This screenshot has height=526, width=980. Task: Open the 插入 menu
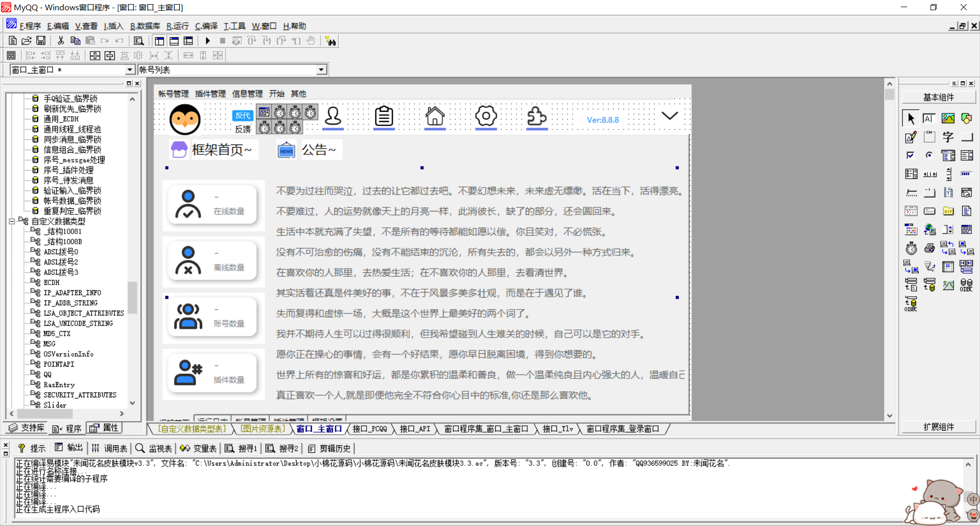(x=113, y=26)
